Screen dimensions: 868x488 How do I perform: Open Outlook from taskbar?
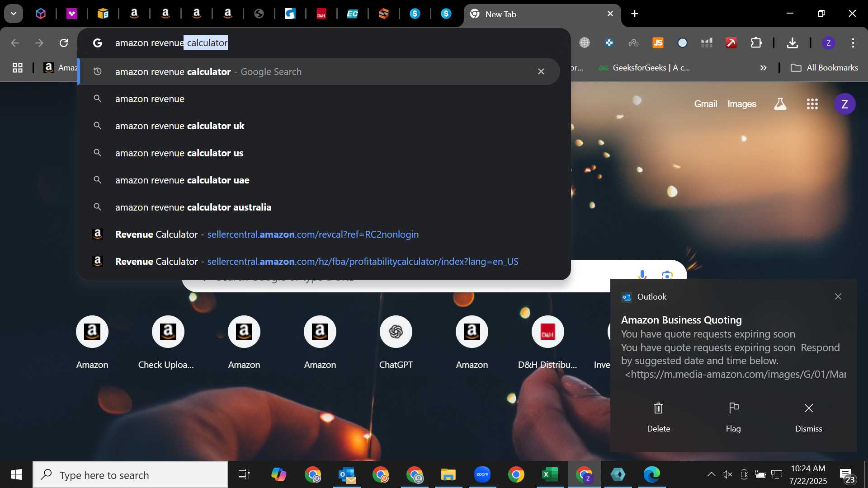coord(347,474)
